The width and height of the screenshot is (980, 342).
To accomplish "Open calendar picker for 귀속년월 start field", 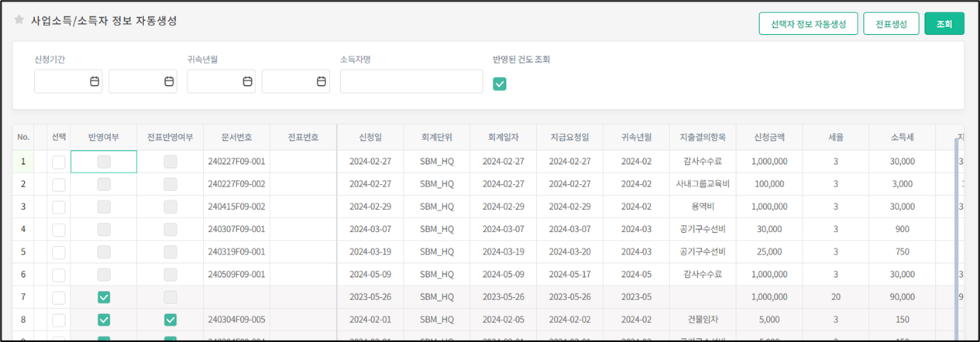I will coord(247,81).
